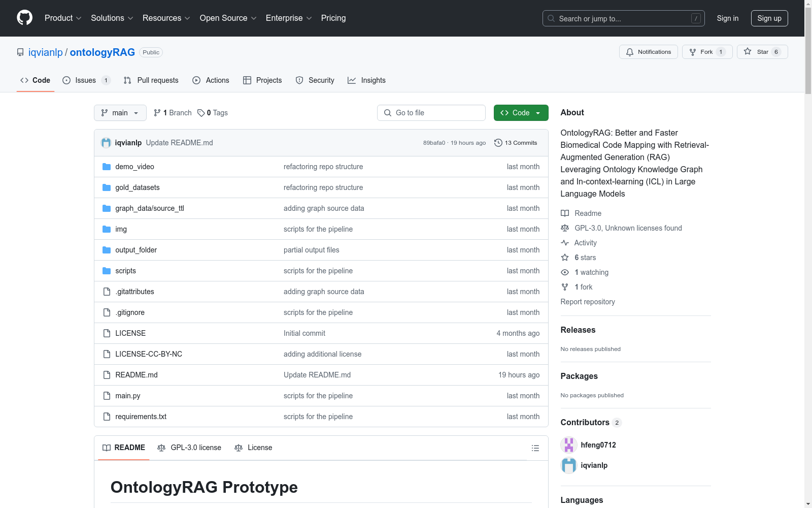Click the fork icon beside 1 fork
The image size is (812, 508).
point(565,287)
